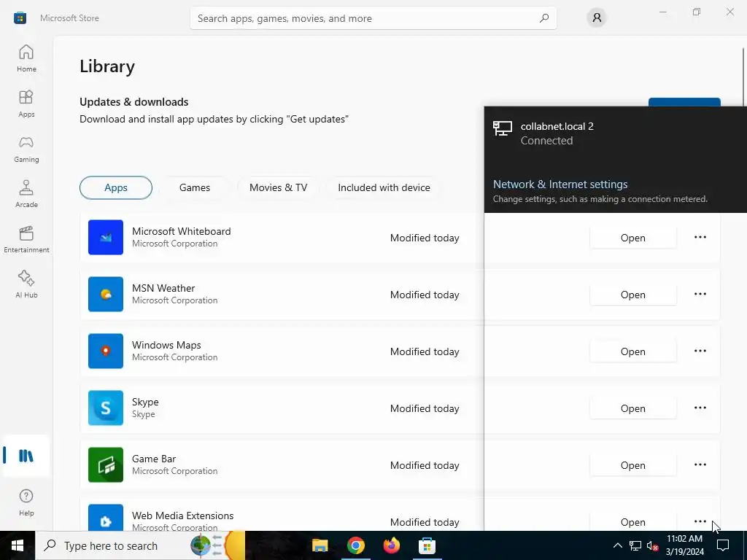747x560 pixels.
Task: Open the Apps section in sidebar
Action: point(26,104)
